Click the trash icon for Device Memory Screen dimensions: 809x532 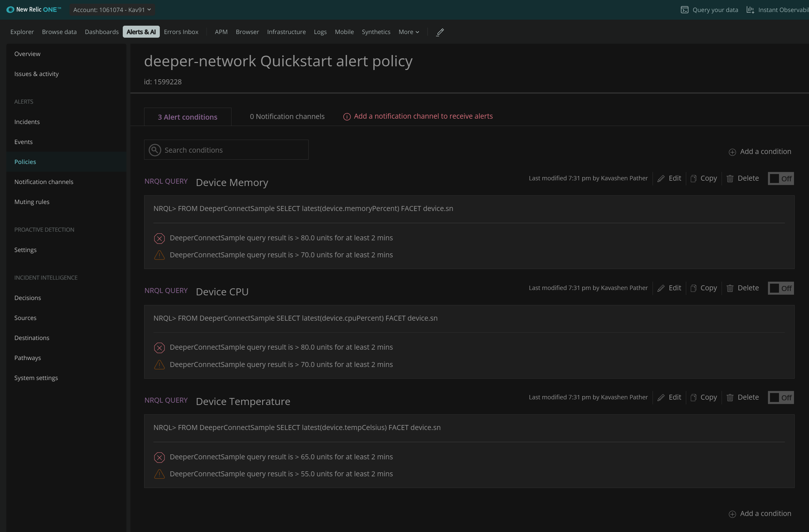(x=730, y=179)
